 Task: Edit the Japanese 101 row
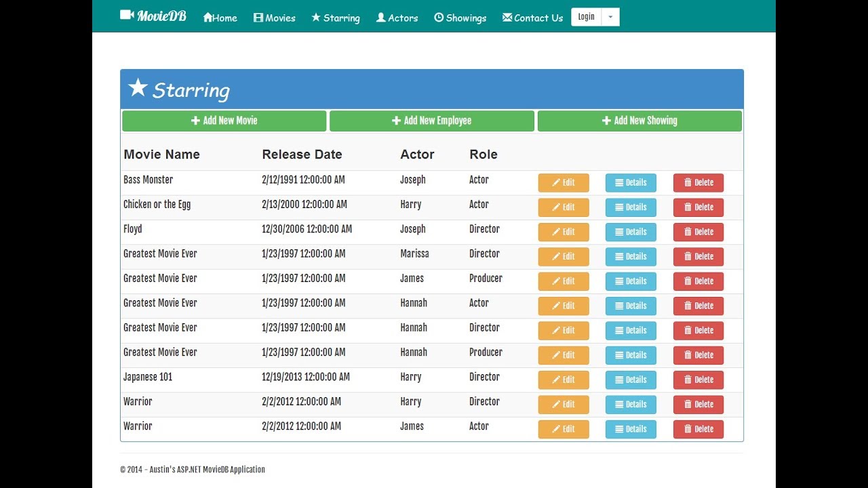[564, 380]
